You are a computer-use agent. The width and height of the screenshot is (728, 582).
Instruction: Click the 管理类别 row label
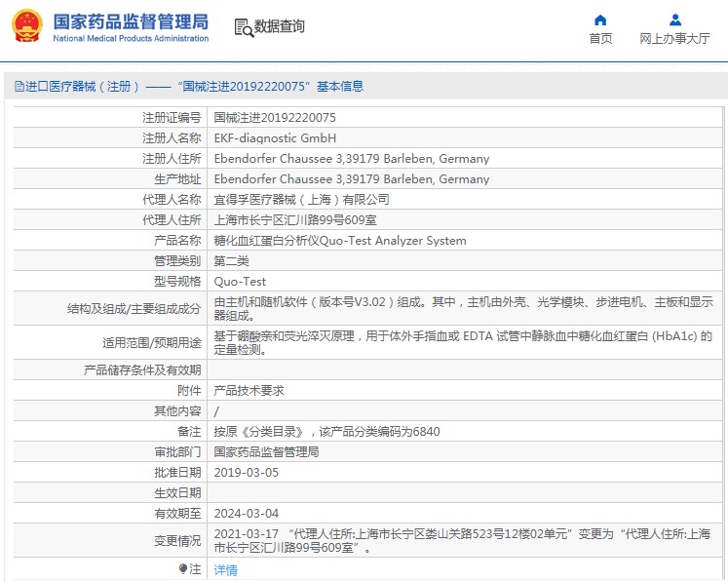click(x=177, y=260)
